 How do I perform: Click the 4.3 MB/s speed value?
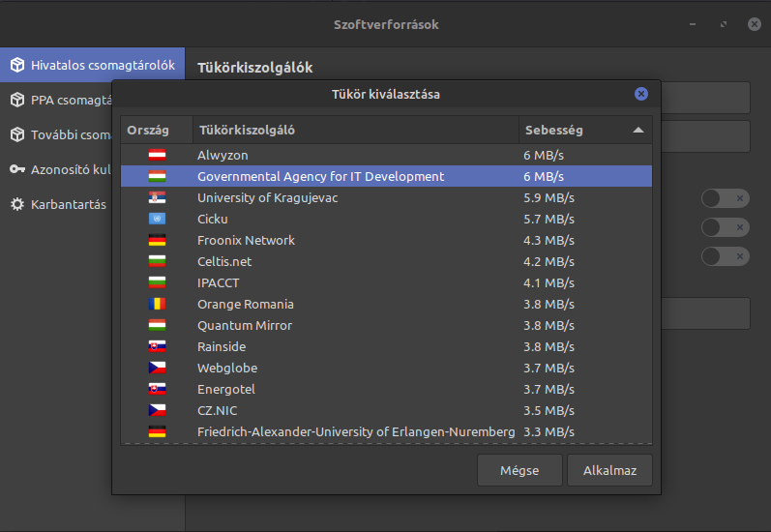(x=549, y=240)
